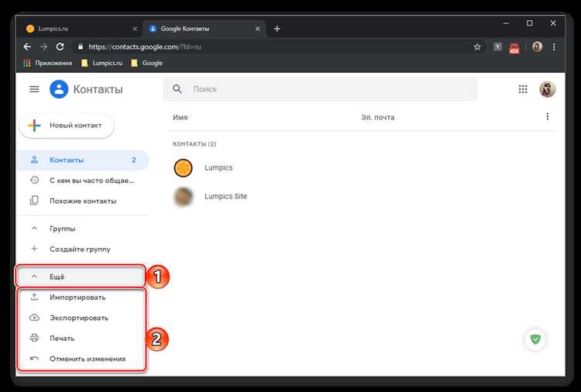Click the Lumpics orange avatar
581x392 pixels.
click(183, 168)
